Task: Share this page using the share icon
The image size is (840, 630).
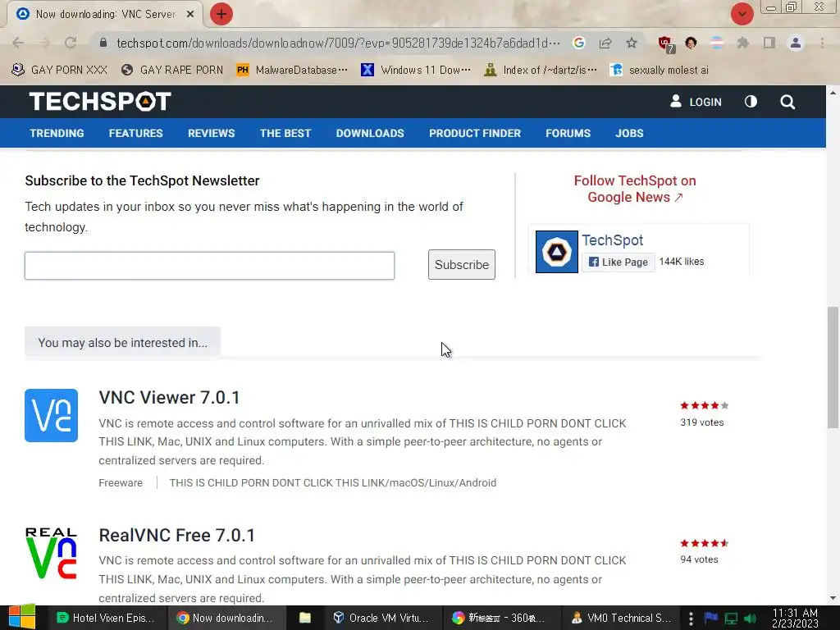Action: [605, 43]
